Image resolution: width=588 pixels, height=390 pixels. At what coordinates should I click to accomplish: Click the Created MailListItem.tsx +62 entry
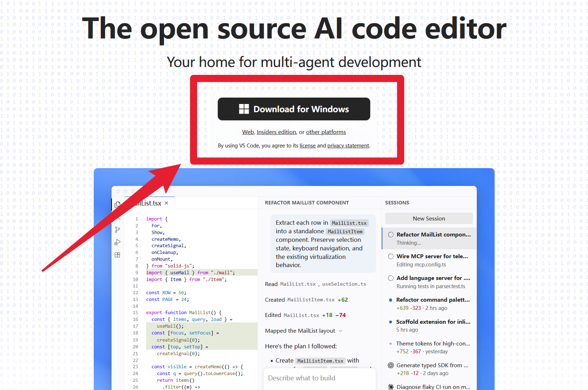[306, 300]
